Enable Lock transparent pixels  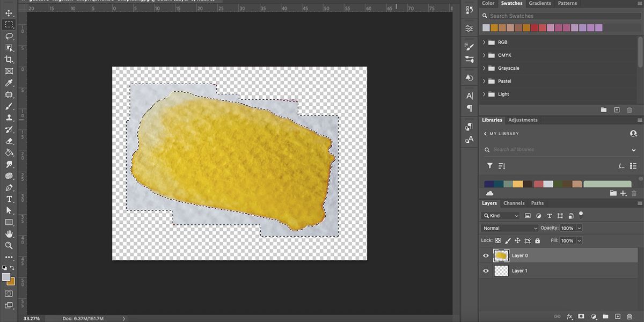click(x=497, y=240)
